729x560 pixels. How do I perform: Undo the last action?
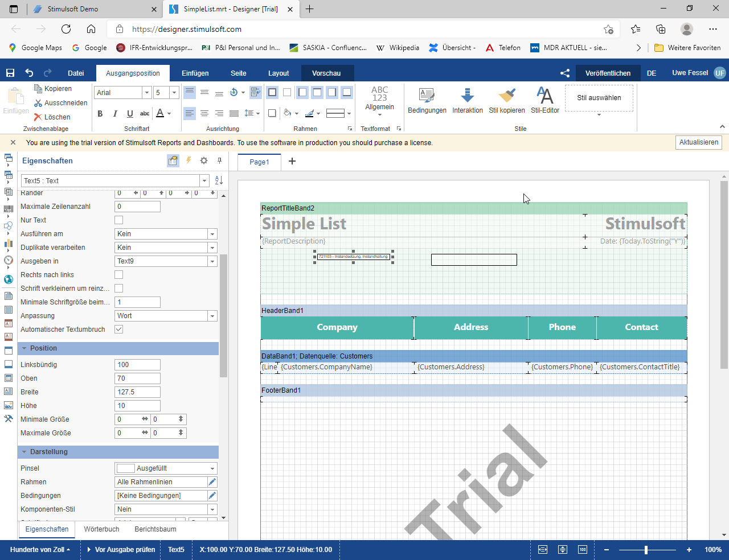(x=29, y=73)
